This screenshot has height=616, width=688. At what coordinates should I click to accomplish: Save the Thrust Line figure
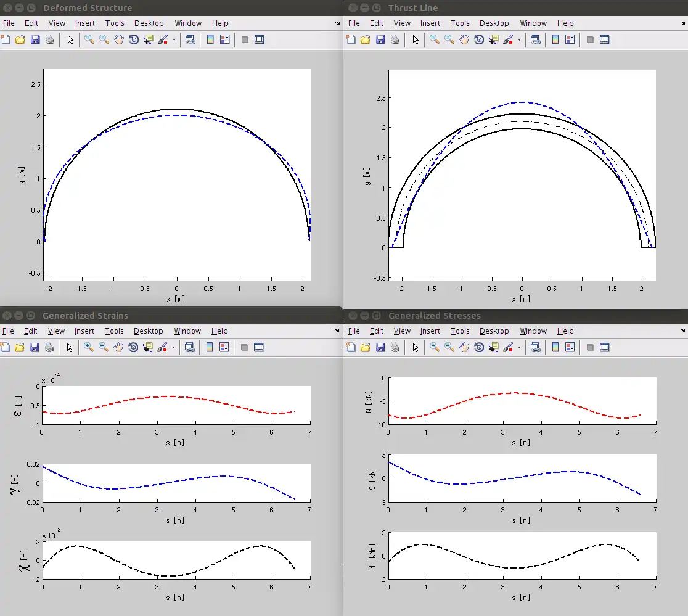click(380, 39)
